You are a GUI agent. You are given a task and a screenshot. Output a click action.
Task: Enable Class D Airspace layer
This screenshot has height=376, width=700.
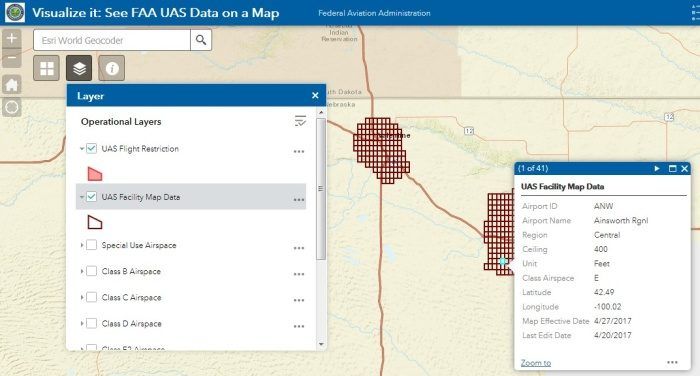[x=92, y=323]
